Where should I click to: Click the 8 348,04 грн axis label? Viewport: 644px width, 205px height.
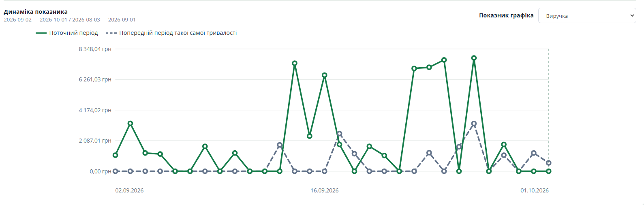point(95,49)
